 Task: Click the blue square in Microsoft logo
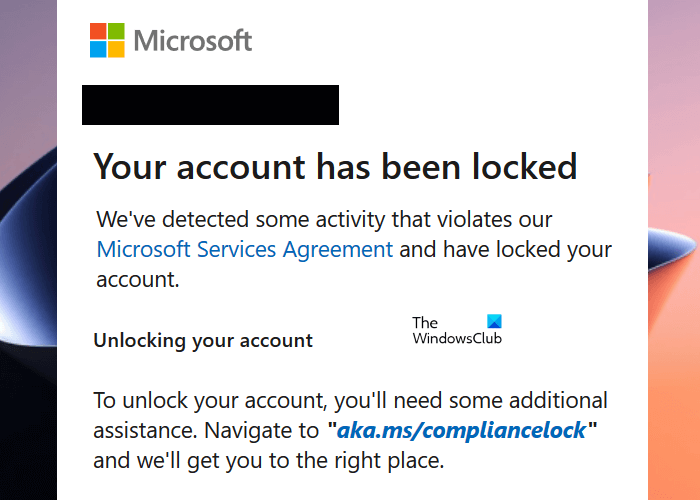[98, 50]
